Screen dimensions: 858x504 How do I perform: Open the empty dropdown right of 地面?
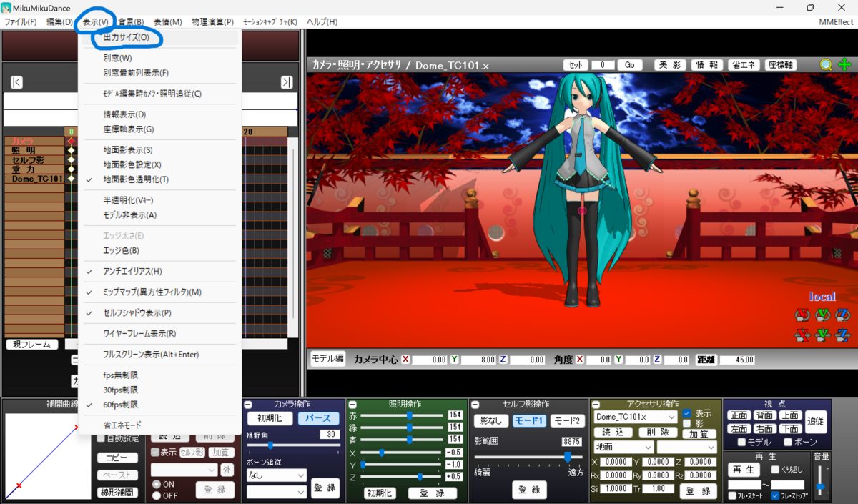[686, 447]
